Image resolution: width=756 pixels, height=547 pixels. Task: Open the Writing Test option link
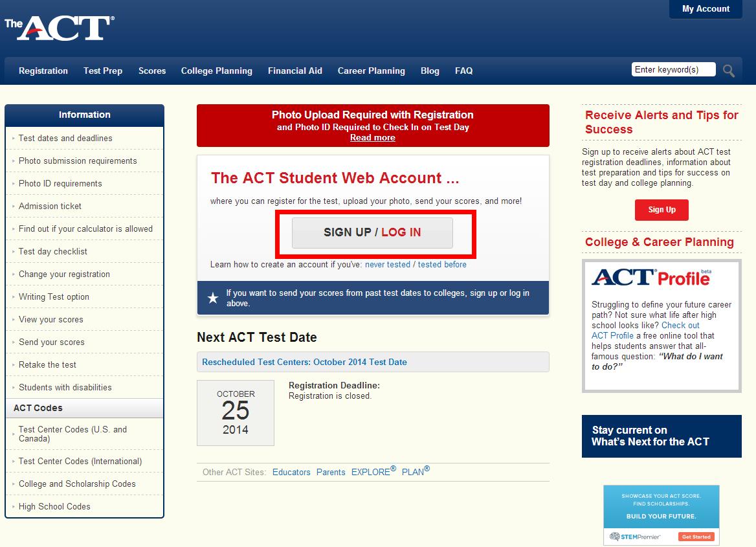pos(54,297)
